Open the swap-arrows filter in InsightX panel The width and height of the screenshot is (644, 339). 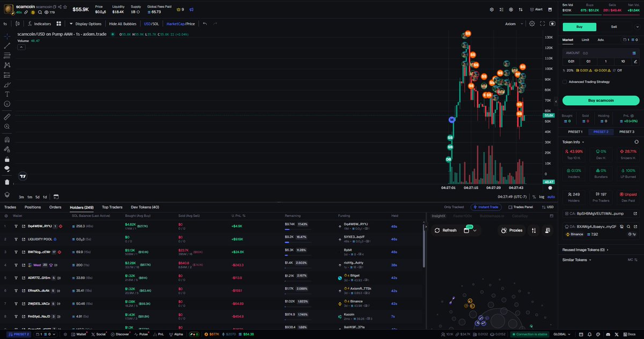[533, 230]
